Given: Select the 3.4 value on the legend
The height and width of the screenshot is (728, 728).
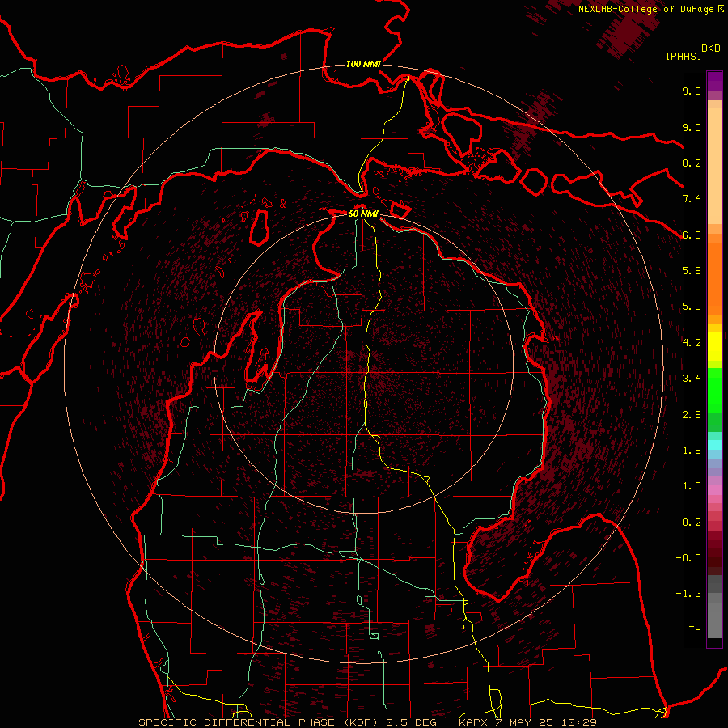Looking at the screenshot, I should tap(692, 379).
